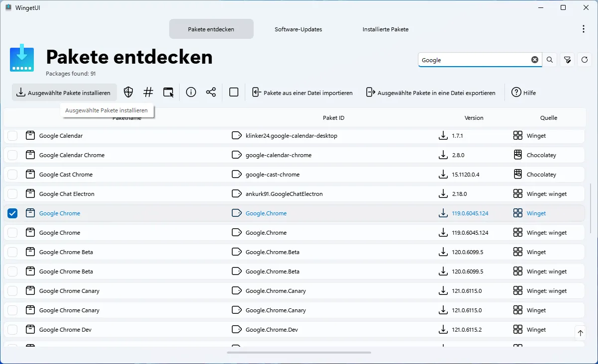Screen dimensions: 598x364
Task: Uncheck the selected Google Chrome checkbox
Action: coord(12,213)
